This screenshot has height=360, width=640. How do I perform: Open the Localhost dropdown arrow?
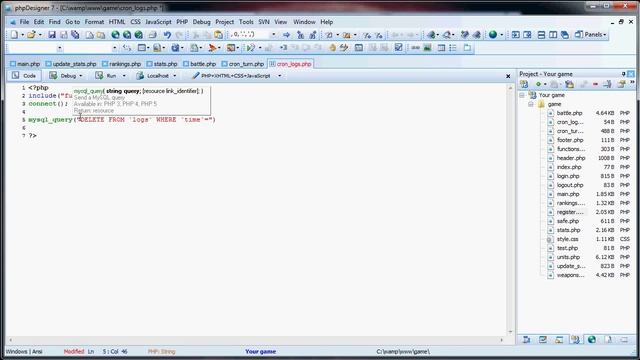[175, 76]
